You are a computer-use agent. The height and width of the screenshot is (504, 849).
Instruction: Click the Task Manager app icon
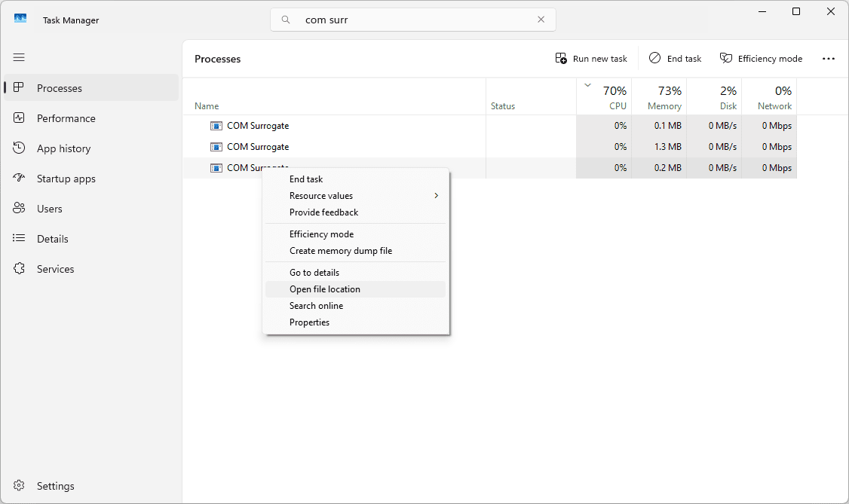20,18
